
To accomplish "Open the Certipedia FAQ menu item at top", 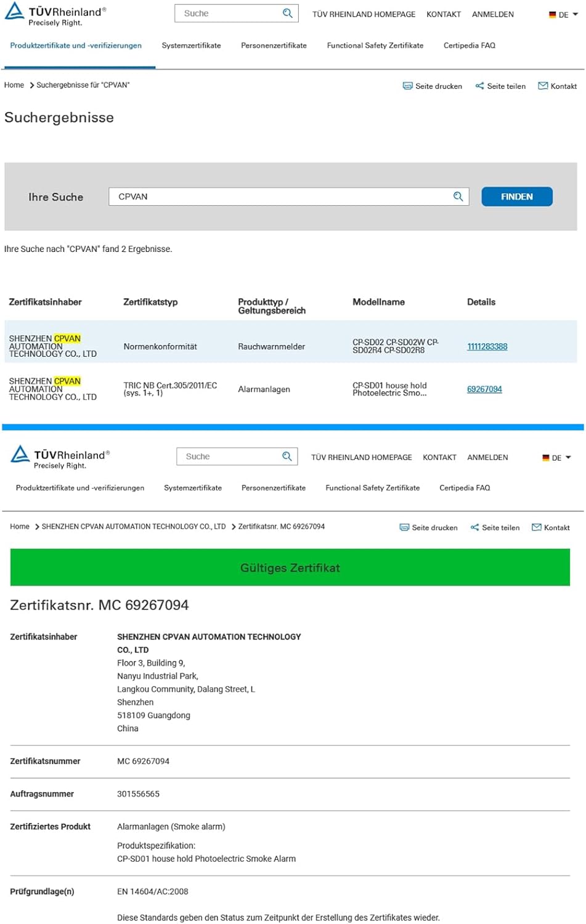I will [470, 46].
